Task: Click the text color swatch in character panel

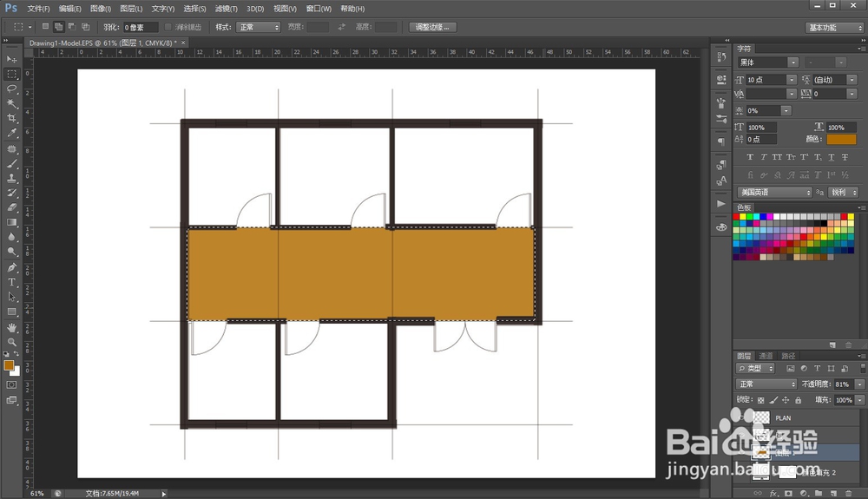Action: (841, 140)
